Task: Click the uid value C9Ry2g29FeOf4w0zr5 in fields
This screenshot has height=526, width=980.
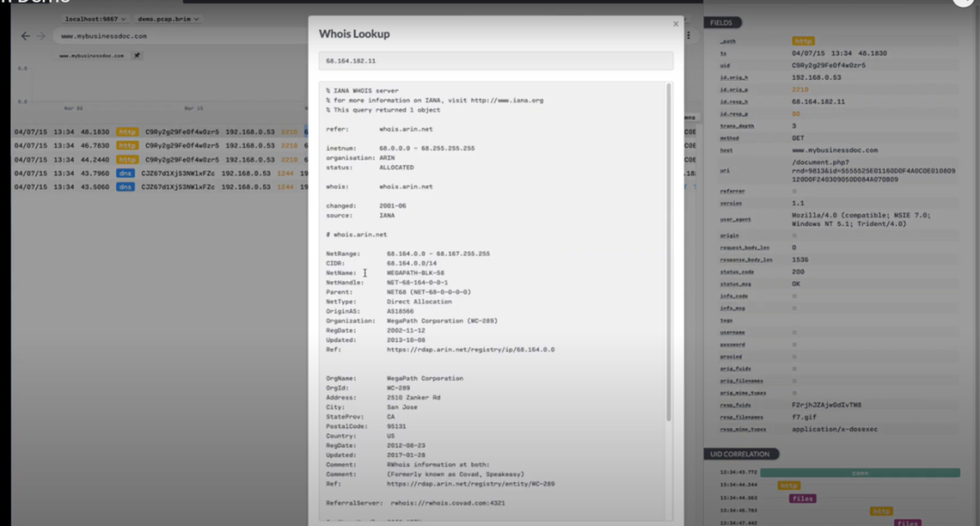Action: 828,65
